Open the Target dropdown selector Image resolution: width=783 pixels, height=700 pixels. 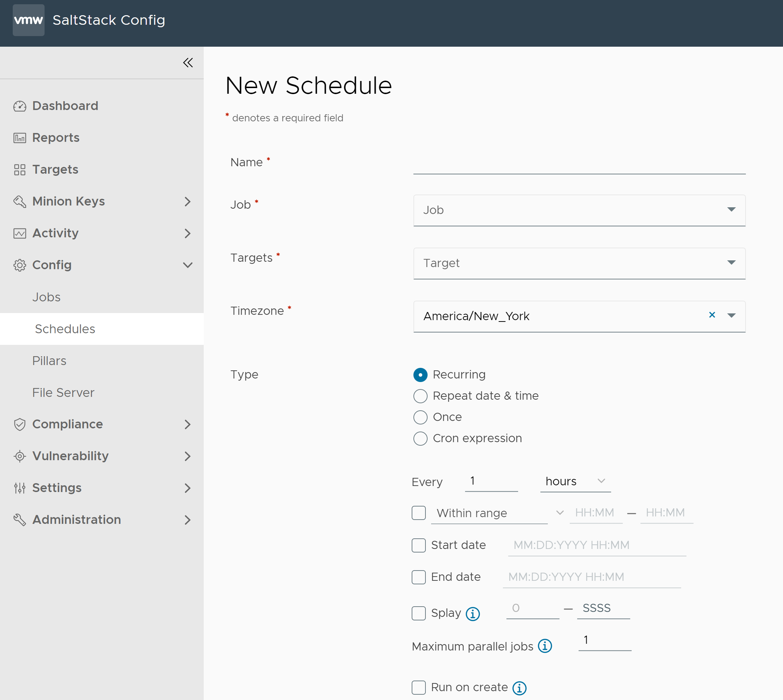[x=579, y=263]
